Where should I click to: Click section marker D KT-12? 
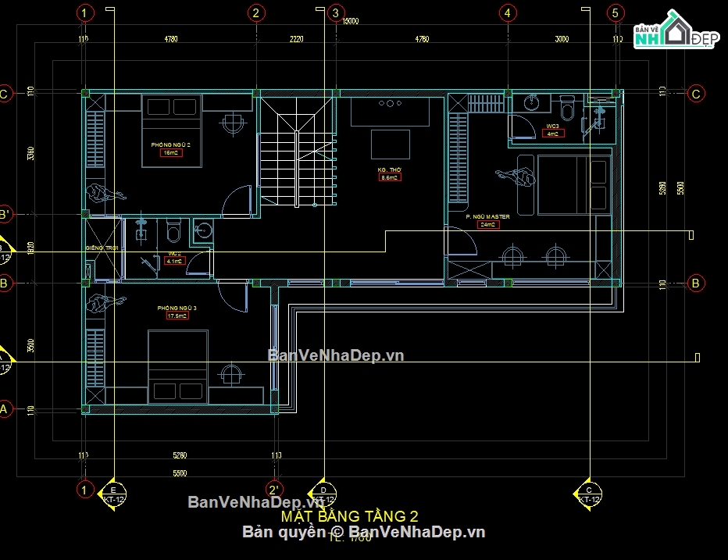tap(323, 495)
